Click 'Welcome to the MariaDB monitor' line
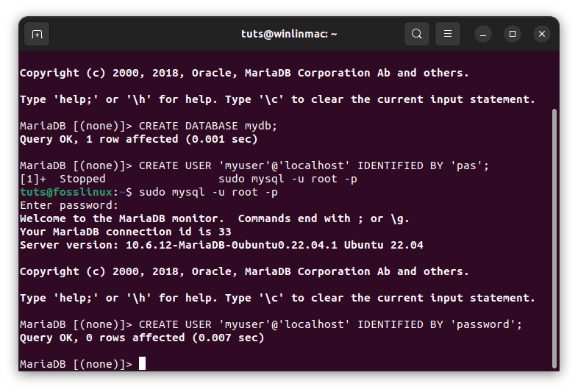The height and width of the screenshot is (392, 578). [x=215, y=218]
